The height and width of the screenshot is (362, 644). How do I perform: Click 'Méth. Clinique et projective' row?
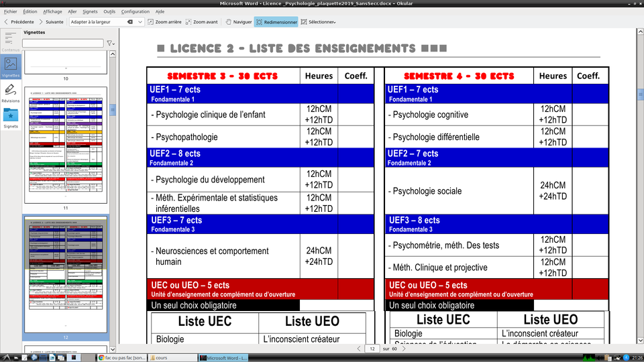pos(496,267)
